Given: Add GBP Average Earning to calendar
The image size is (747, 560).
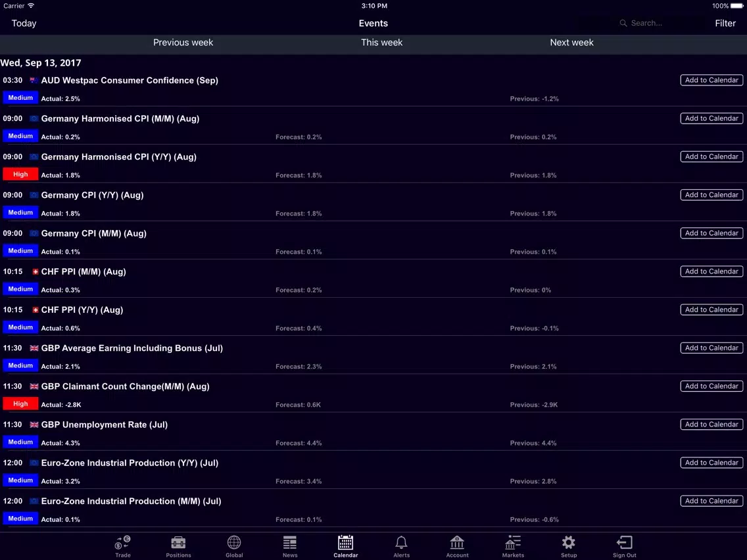Looking at the screenshot, I should [x=711, y=348].
